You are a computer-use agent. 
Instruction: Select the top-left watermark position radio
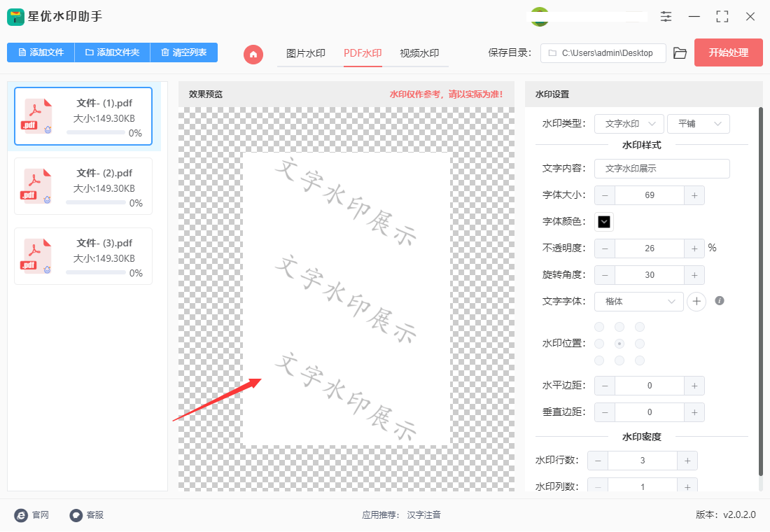599,326
